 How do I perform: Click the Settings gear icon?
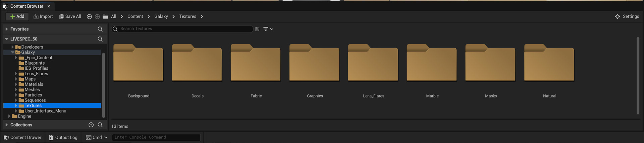point(618,16)
